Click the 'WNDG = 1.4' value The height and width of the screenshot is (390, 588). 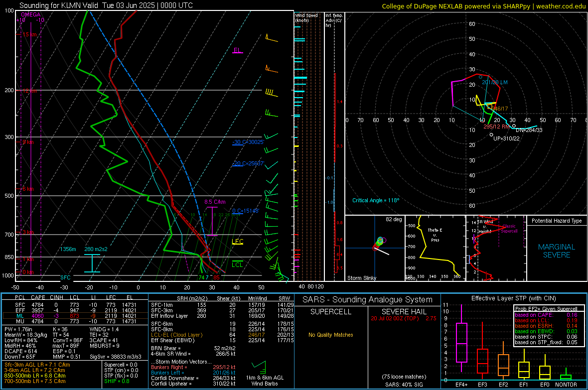point(104,329)
